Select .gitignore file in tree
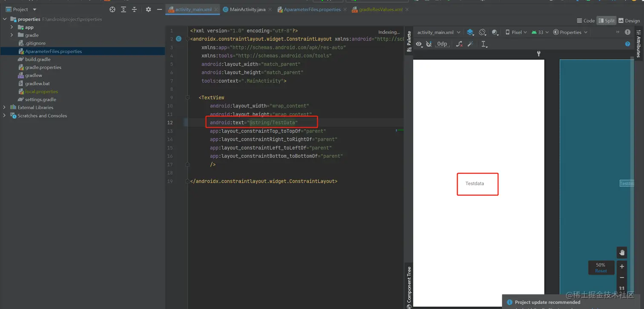 tap(35, 43)
